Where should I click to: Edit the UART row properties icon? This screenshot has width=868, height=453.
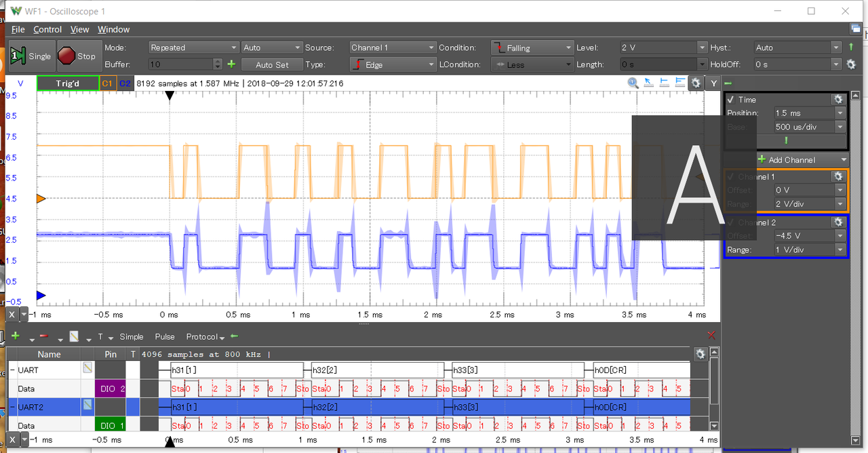tap(87, 368)
